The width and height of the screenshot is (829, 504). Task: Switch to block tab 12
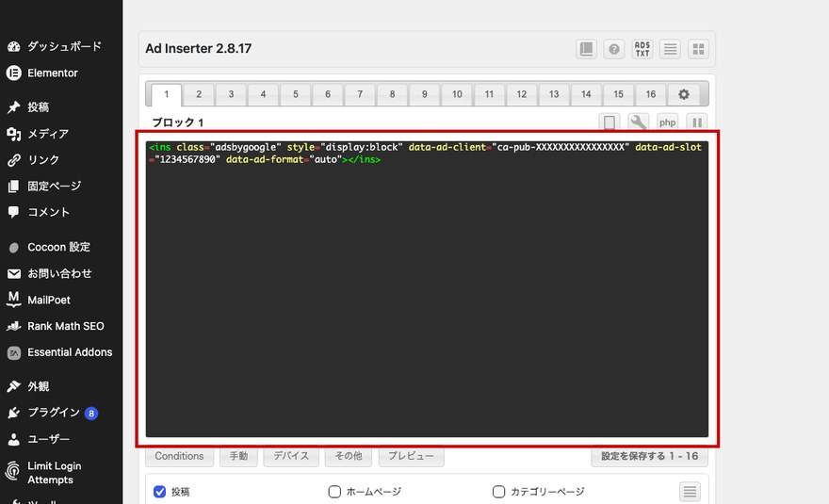pyautogui.click(x=521, y=94)
